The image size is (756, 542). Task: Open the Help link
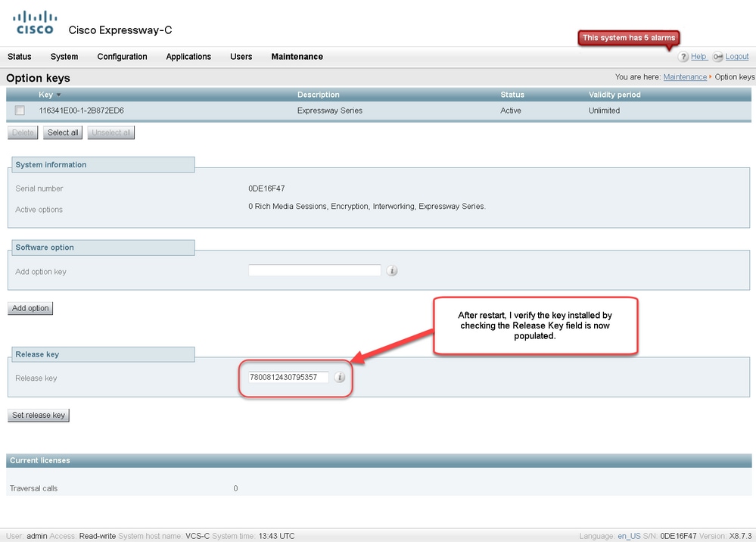698,57
